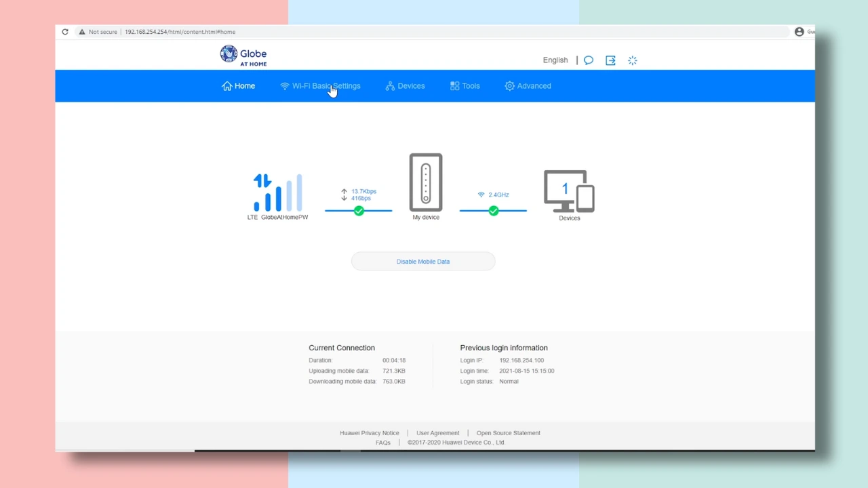Click the browser guest profile icon

pos(799,32)
